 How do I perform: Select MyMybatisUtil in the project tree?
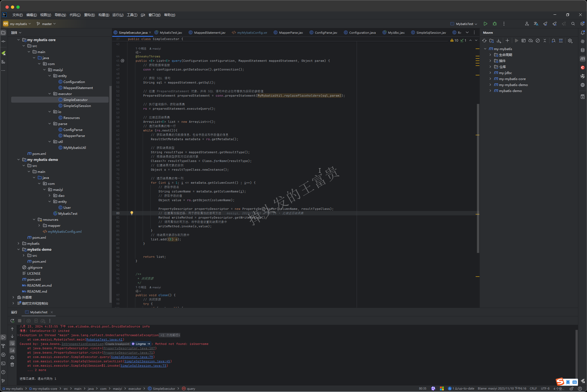(75, 148)
